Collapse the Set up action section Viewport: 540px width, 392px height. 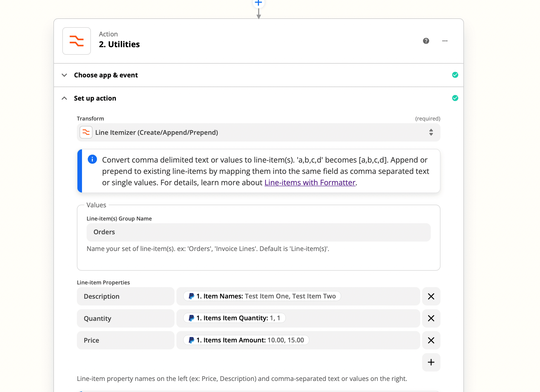tap(64, 98)
